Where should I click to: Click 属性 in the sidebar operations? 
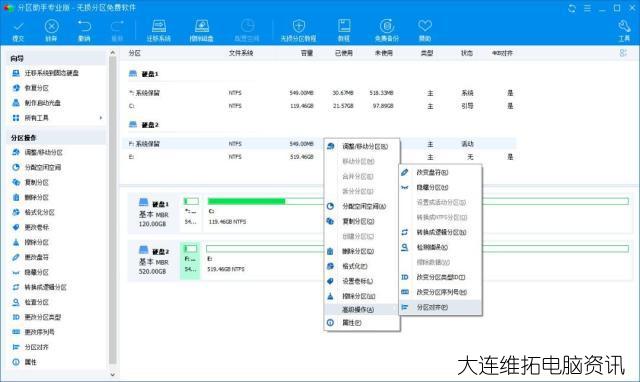(31, 362)
